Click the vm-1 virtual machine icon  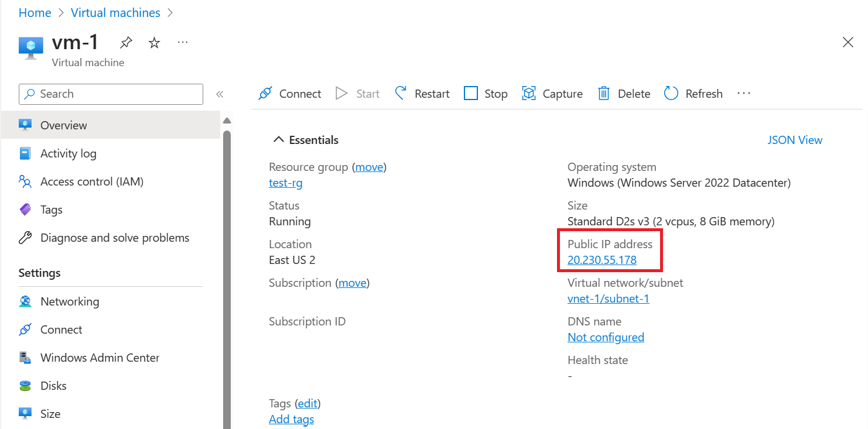[x=31, y=47]
